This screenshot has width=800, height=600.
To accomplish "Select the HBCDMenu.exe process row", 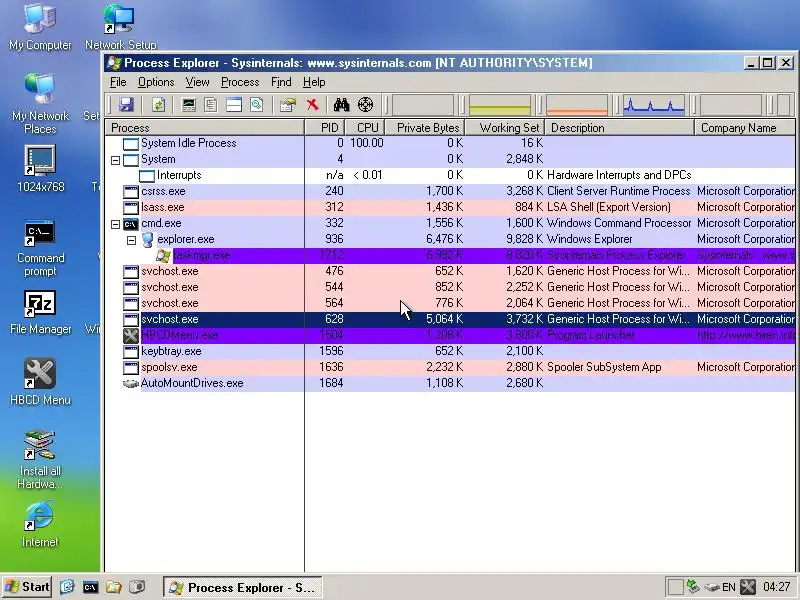I will coord(449,335).
